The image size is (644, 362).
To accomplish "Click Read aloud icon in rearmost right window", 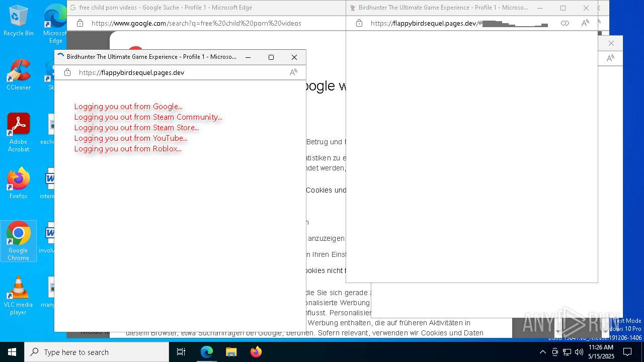I will (610, 58).
